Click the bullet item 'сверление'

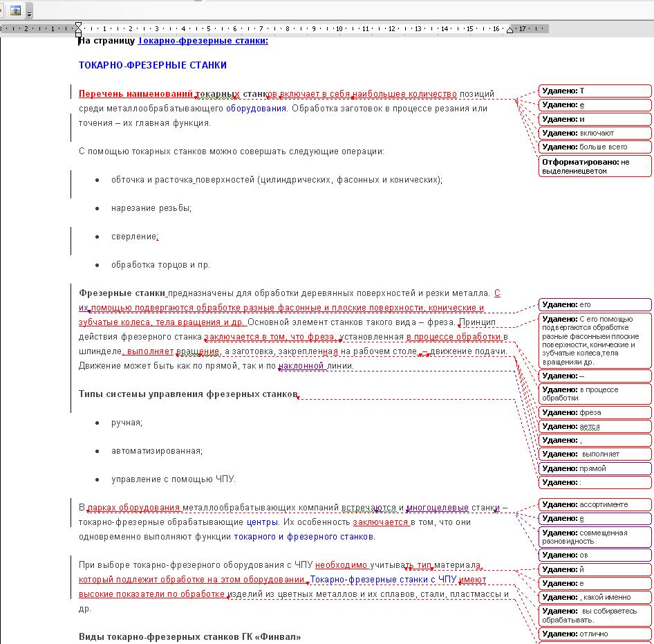coord(134,237)
